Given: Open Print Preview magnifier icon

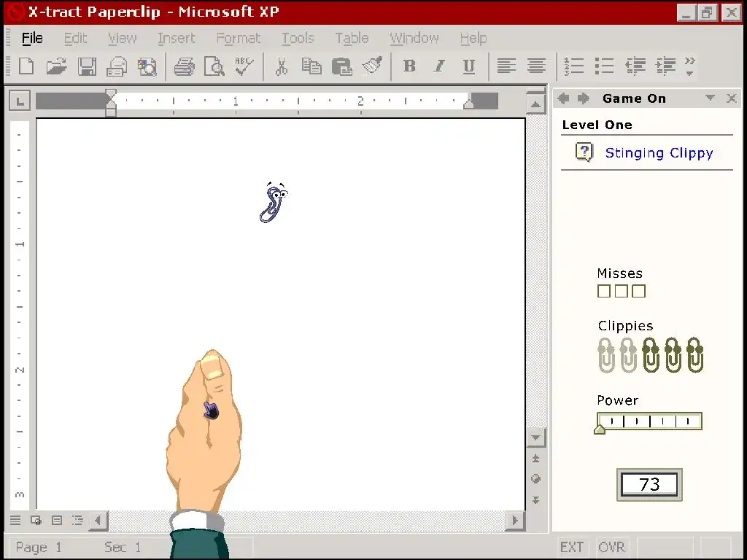Looking at the screenshot, I should point(214,66).
